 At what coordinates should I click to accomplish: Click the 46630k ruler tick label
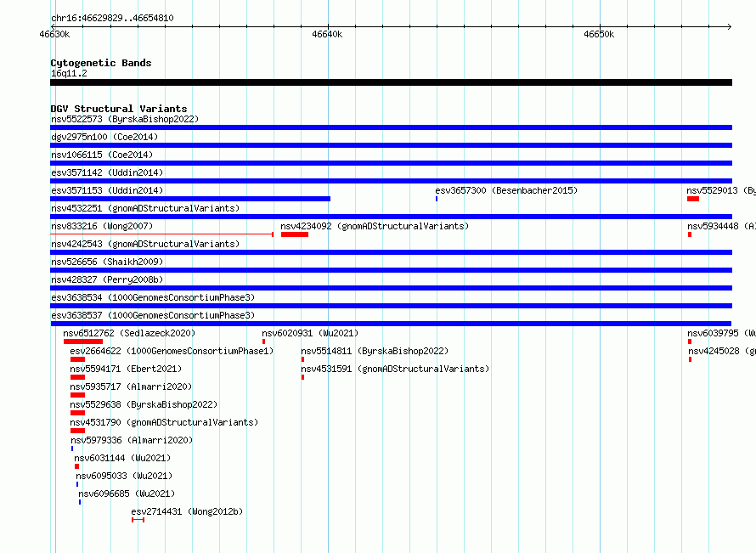tap(54, 34)
